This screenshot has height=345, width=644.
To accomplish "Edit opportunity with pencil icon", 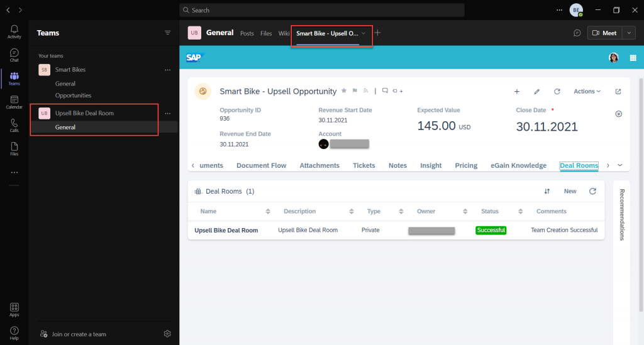I will tap(537, 92).
